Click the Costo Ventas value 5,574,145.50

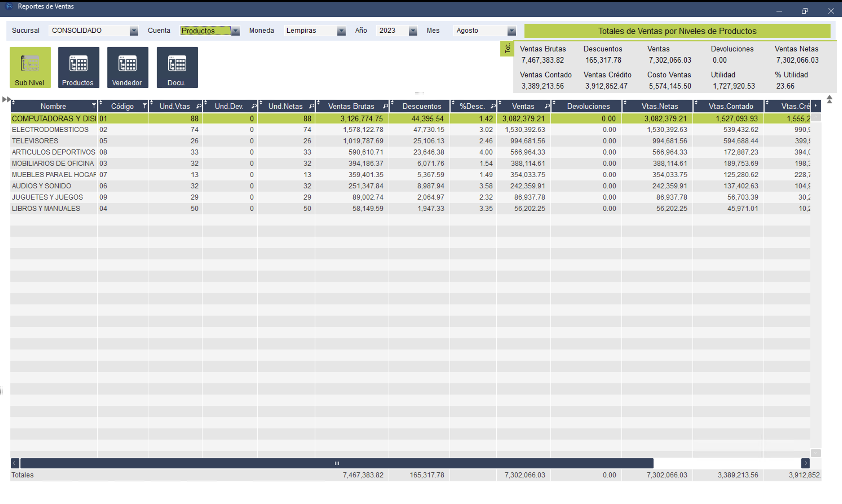670,86
